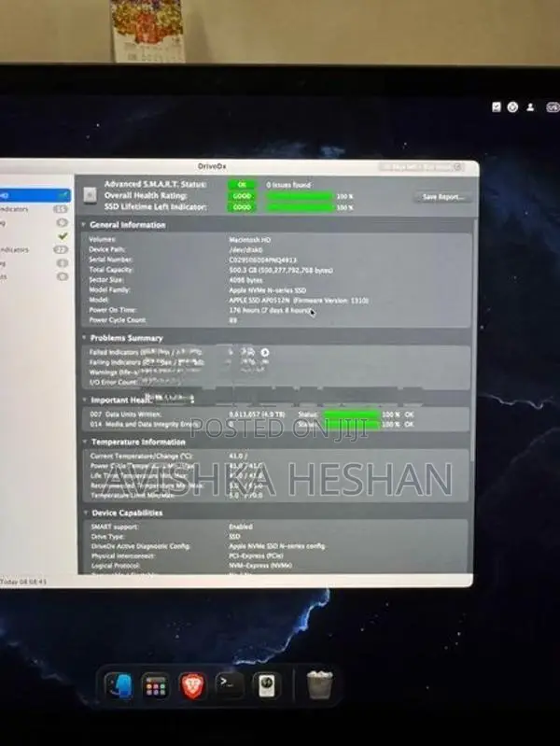The width and height of the screenshot is (560, 746).
Task: Click the 'APPLE SSD AP0512N' model value
Action: pos(299,301)
